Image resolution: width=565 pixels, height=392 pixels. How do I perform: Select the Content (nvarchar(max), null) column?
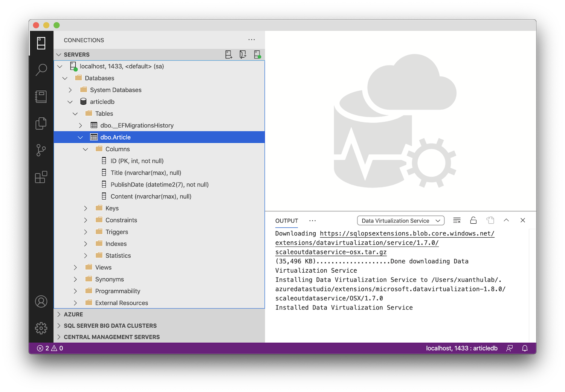point(159,196)
